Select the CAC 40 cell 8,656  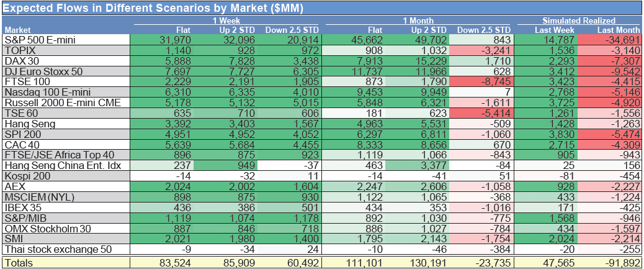click(418, 144)
